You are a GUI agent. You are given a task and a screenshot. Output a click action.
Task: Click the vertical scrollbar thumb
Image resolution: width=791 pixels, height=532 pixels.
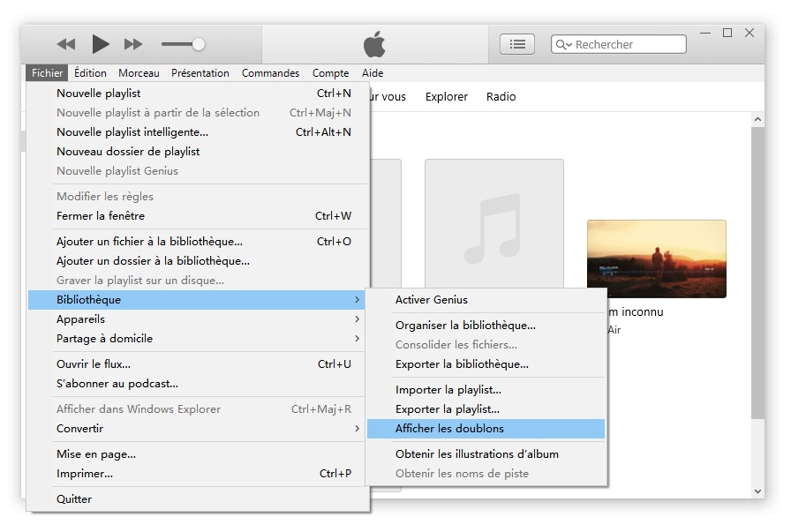tap(757, 273)
